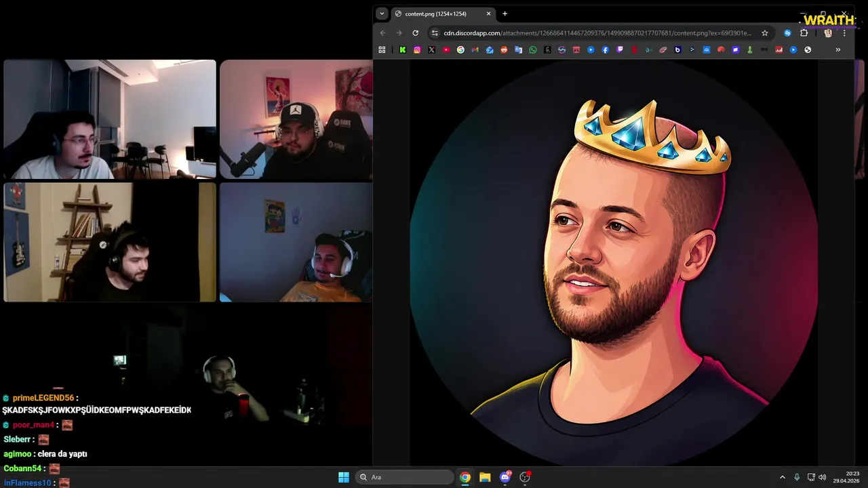This screenshot has width=868, height=488.
Task: Open volume control tray icon
Action: [822, 477]
